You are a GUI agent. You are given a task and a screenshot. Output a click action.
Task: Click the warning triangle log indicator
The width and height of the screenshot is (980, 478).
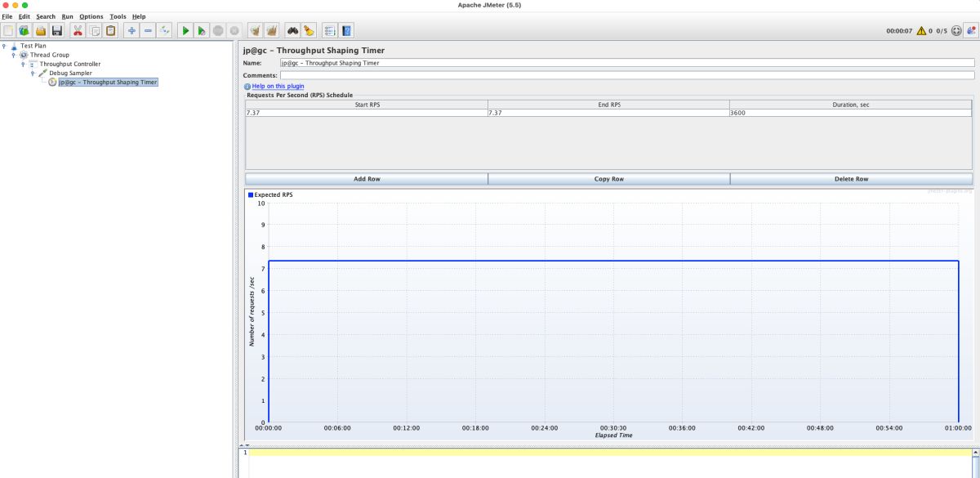pos(921,31)
